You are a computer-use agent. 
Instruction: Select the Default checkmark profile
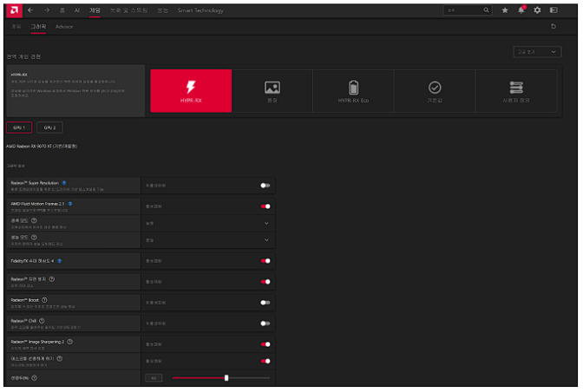point(435,91)
